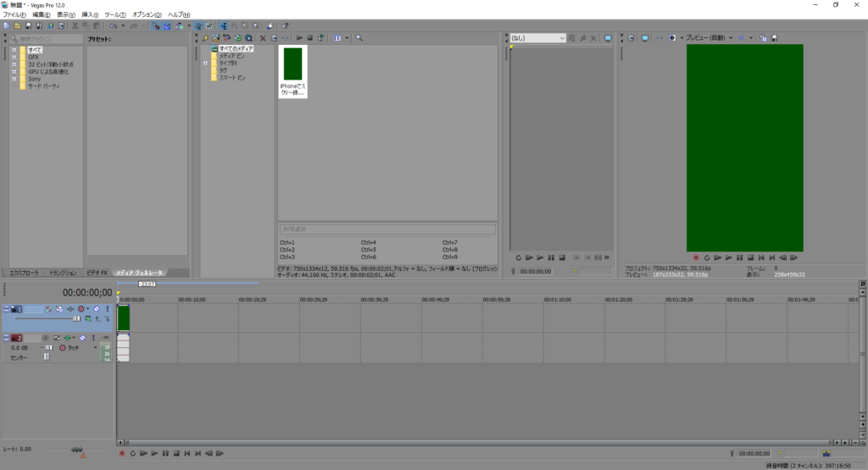The image size is (868, 470).
Task: Adjust the audio track 2 volume slider
Action: tap(48, 347)
